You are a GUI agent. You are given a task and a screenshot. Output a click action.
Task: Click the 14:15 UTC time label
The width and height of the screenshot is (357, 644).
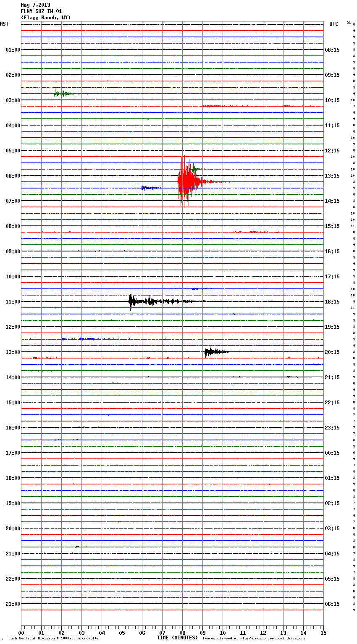coord(332,201)
